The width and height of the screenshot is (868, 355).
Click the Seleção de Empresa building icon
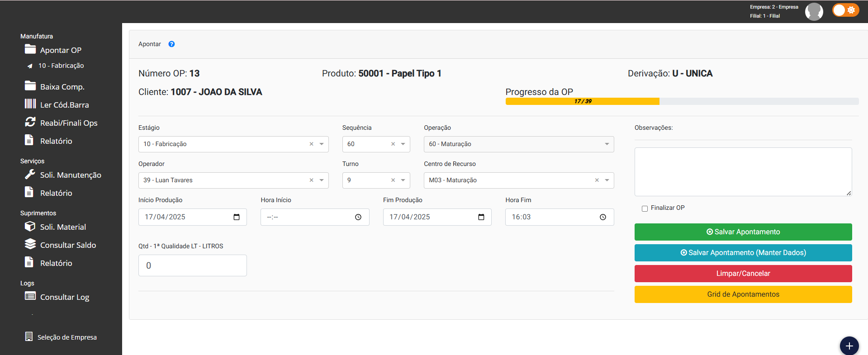click(29, 336)
